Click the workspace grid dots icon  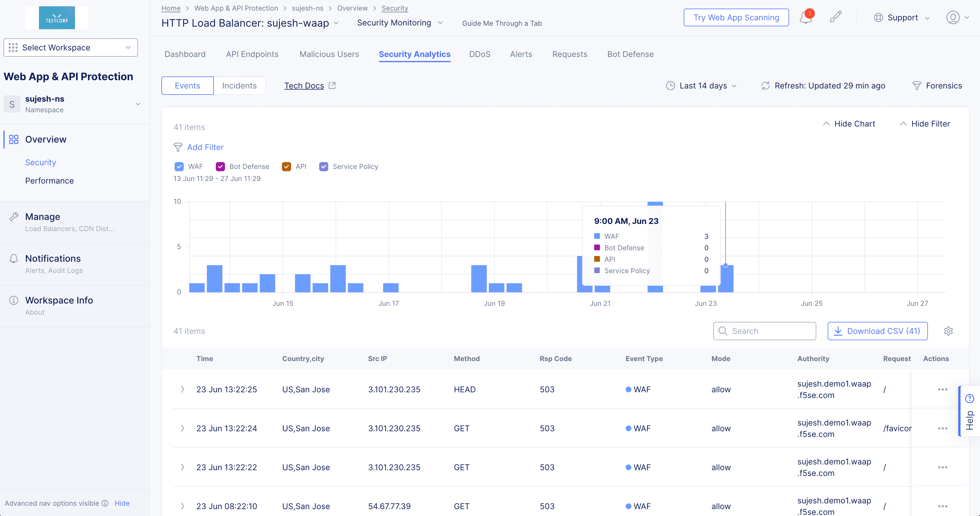click(x=13, y=48)
